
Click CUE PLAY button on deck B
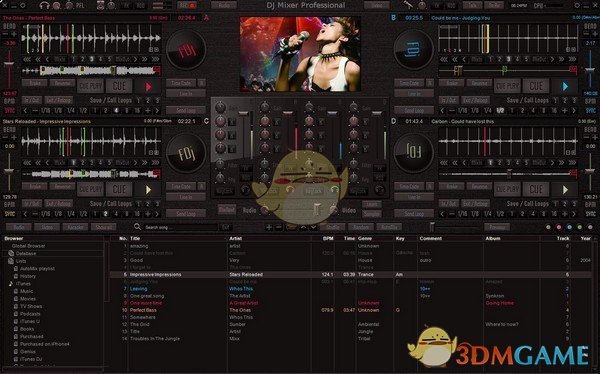click(x=507, y=87)
